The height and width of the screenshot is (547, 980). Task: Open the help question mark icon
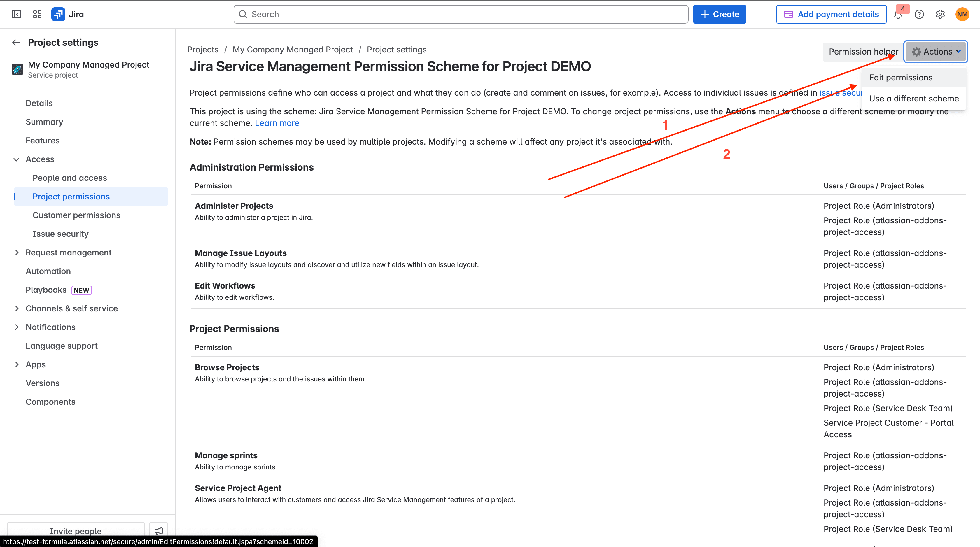[920, 15]
